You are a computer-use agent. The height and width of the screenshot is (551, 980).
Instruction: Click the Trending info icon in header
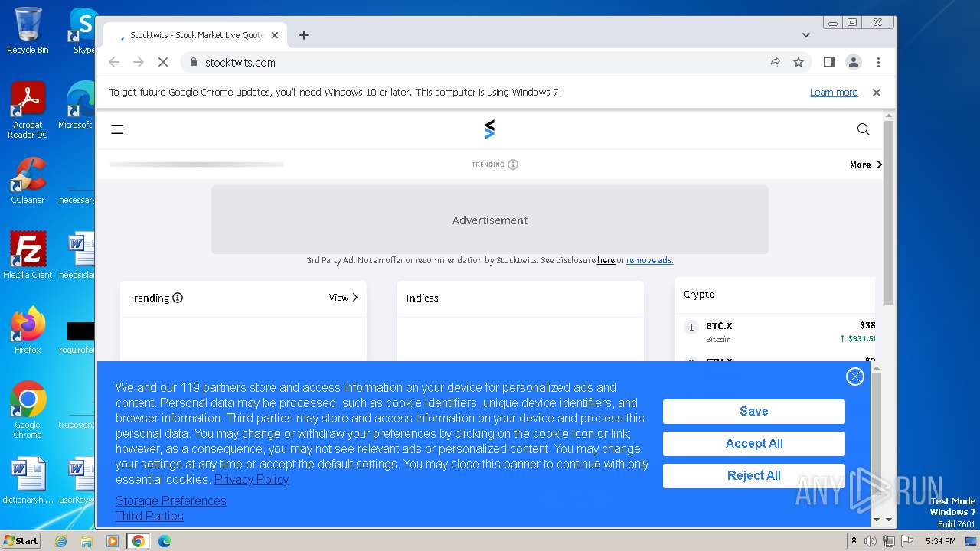(513, 165)
